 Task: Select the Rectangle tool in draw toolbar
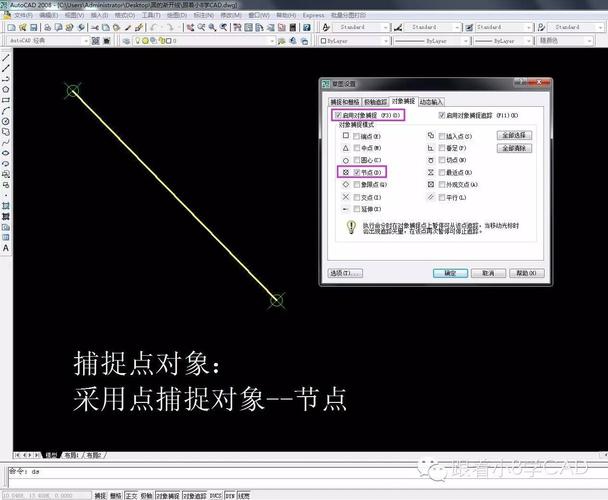6,100
